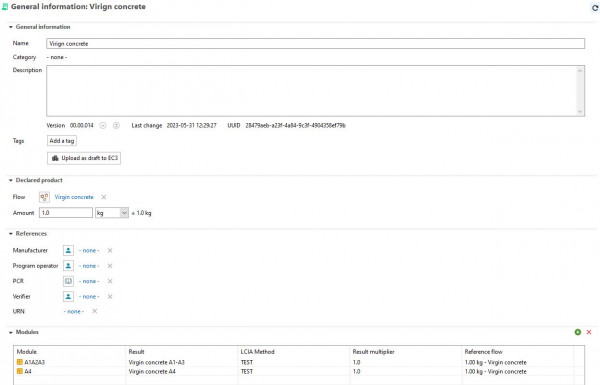This screenshot has height=385, width=600.
Task: Open the PCR source selector icon
Action: point(68,281)
